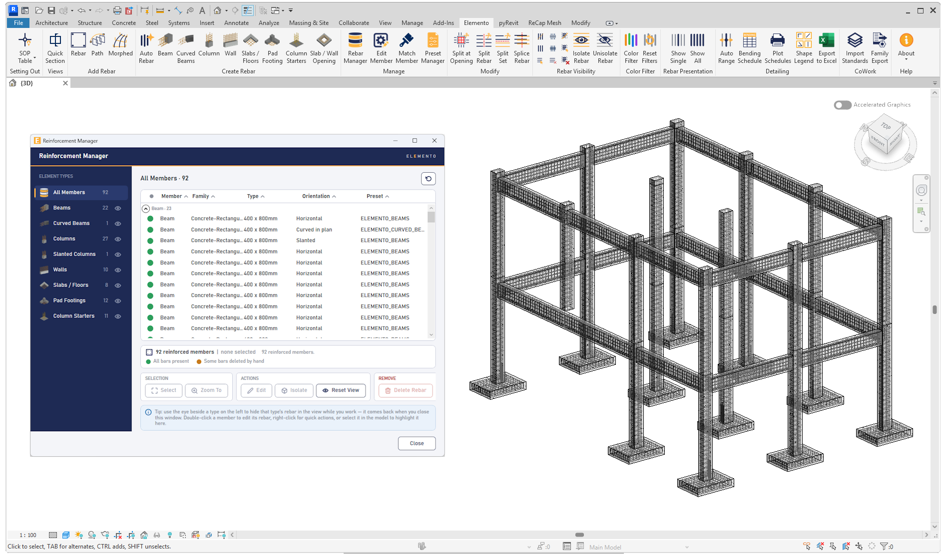
Task: Toggle Pad Footings visibility eye
Action: click(x=118, y=301)
